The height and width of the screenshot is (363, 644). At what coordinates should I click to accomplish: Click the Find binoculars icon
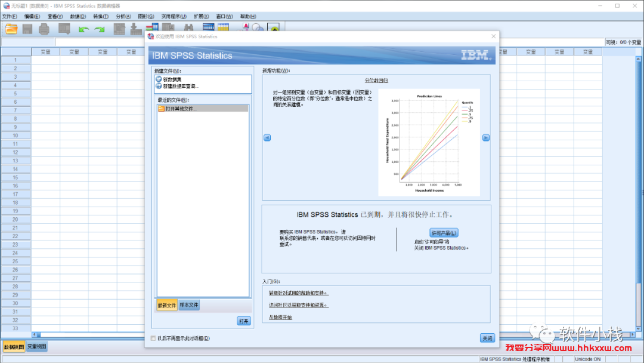[188, 28]
